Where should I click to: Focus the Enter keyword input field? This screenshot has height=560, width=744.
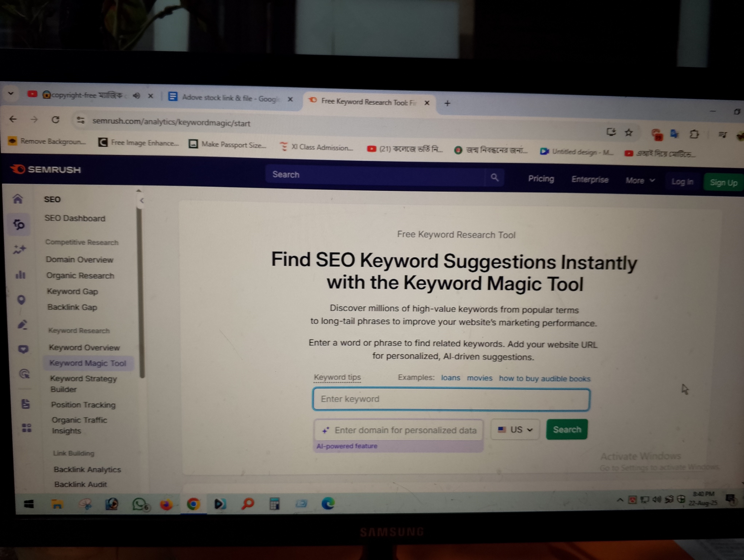pyautogui.click(x=451, y=399)
